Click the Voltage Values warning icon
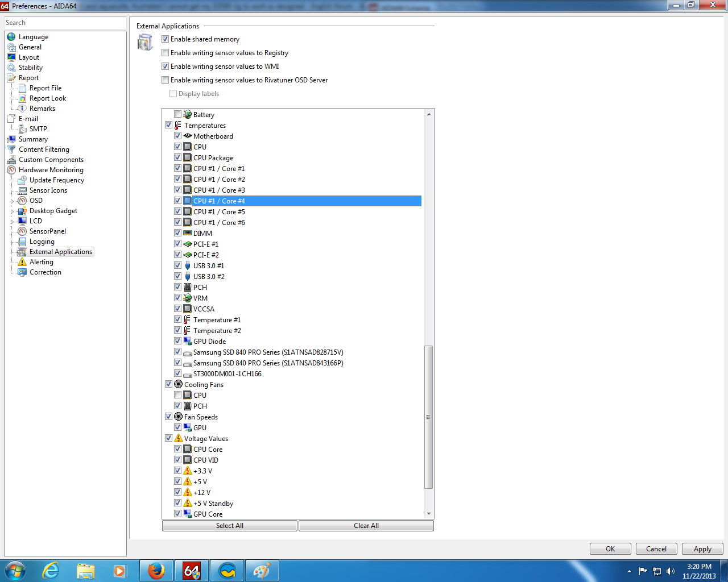 (178, 438)
